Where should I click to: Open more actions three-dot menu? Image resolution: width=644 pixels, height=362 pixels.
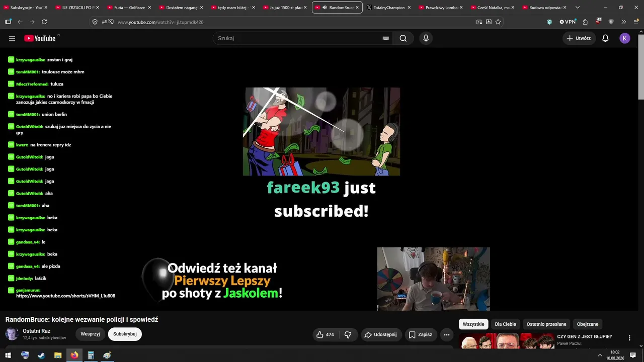(446, 335)
